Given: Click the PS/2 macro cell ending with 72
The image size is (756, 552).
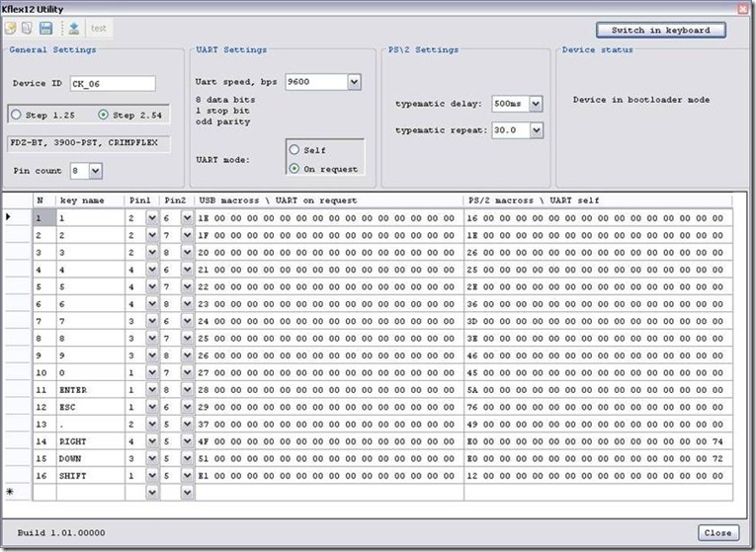Looking at the screenshot, I should [x=598, y=458].
